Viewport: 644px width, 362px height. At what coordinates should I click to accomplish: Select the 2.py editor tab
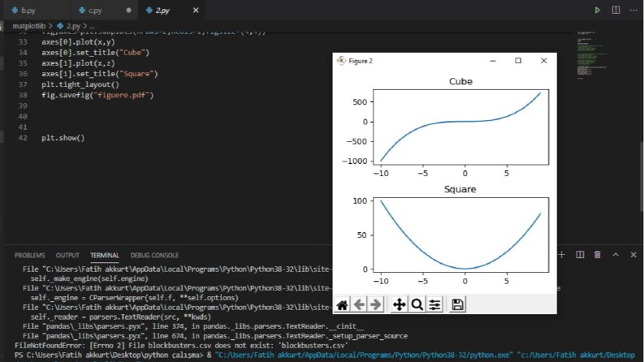tap(163, 11)
